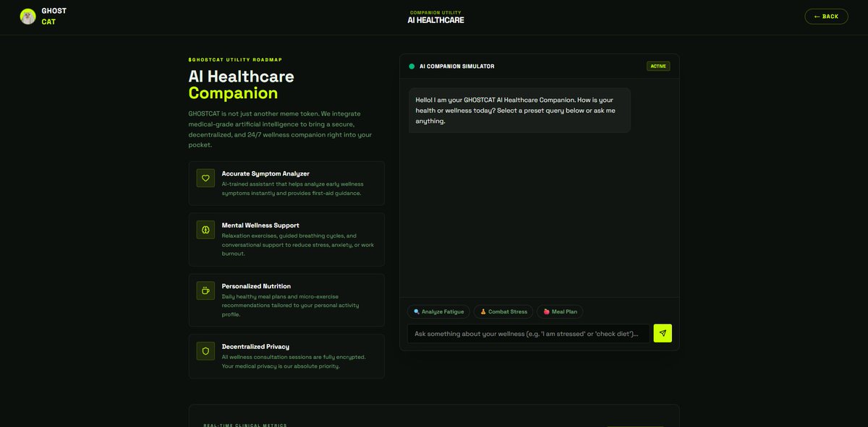Viewport: 868px width, 427px height.
Task: Go back using the Back button
Action: coord(826,16)
